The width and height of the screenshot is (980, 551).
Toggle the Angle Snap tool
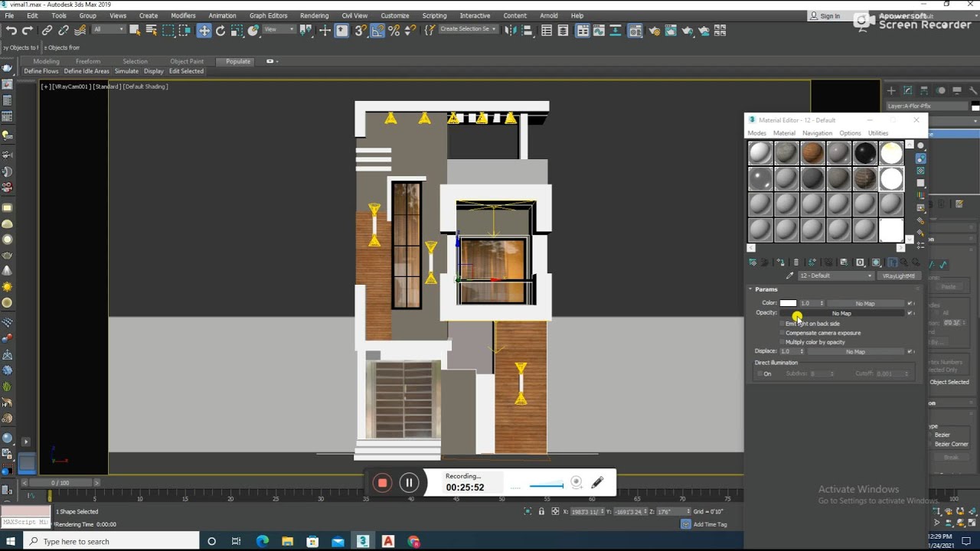(x=378, y=31)
